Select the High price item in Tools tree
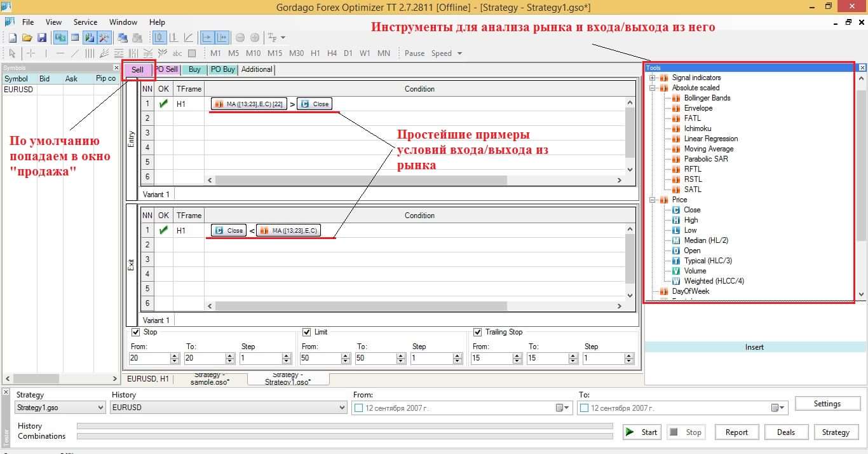 691,220
